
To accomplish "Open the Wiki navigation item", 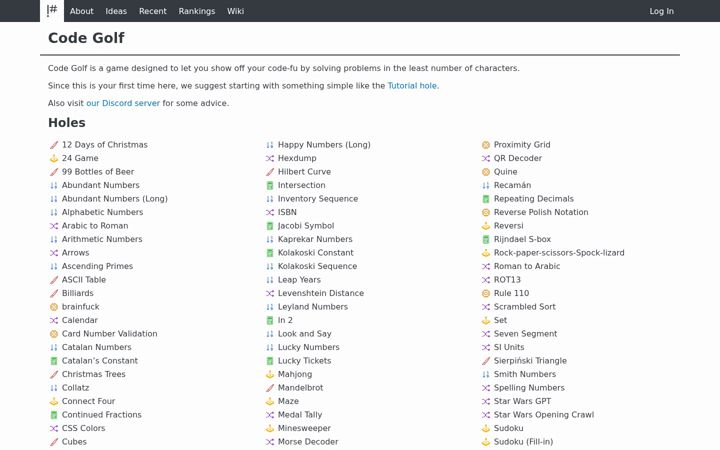I will [235, 11].
